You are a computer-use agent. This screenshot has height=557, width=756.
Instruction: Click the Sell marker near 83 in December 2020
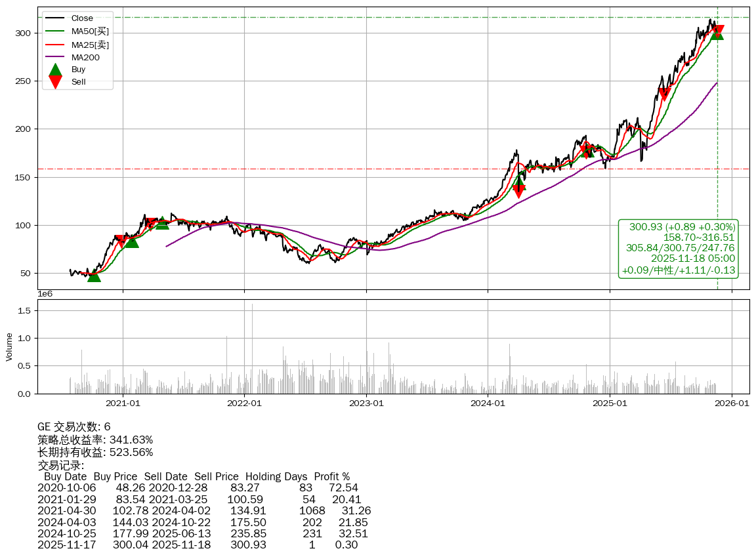(x=120, y=241)
